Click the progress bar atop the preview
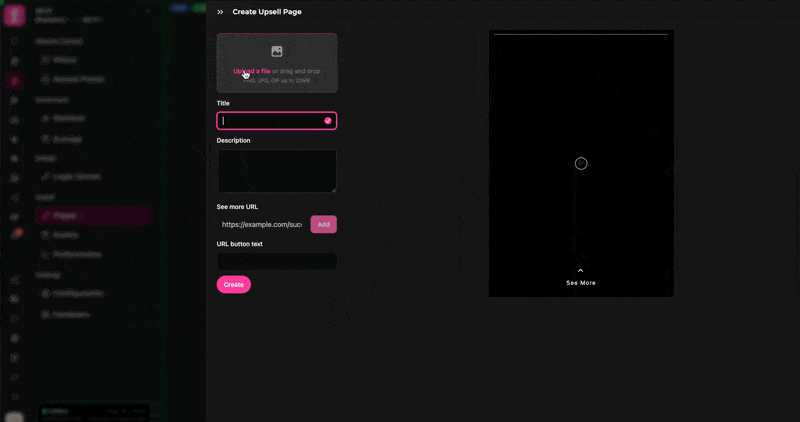The image size is (800, 422). pos(581,34)
